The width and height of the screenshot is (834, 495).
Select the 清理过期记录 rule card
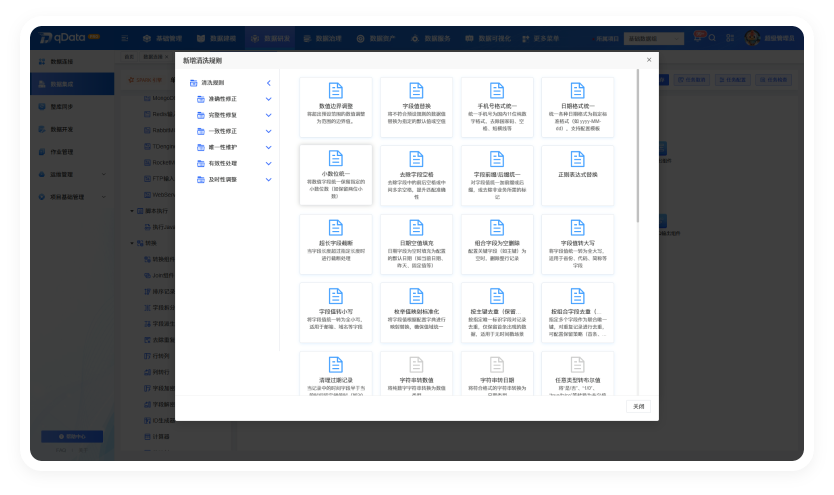point(336,373)
